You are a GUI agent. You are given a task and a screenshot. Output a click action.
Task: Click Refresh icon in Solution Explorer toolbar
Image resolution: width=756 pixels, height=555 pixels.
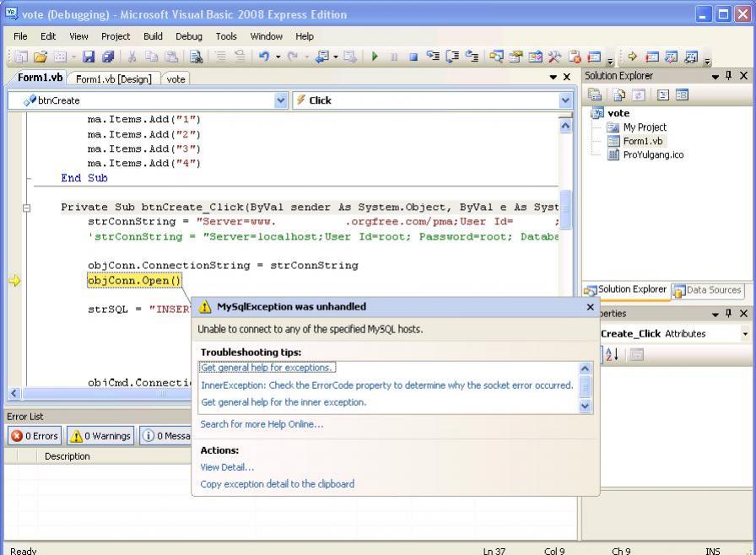(x=639, y=95)
